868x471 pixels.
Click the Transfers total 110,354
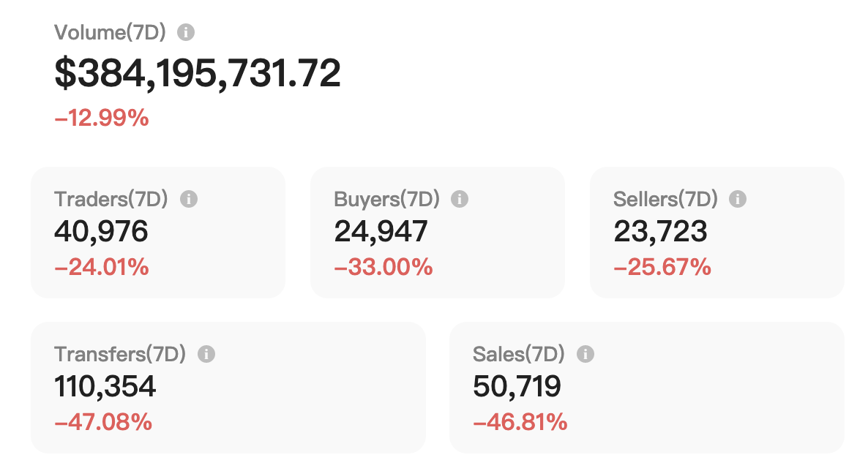click(105, 387)
